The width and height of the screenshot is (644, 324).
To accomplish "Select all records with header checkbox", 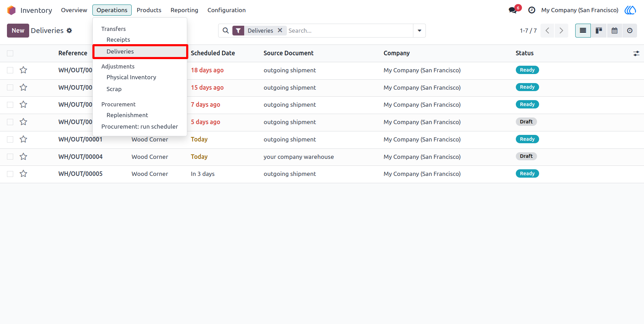I will pyautogui.click(x=10, y=53).
